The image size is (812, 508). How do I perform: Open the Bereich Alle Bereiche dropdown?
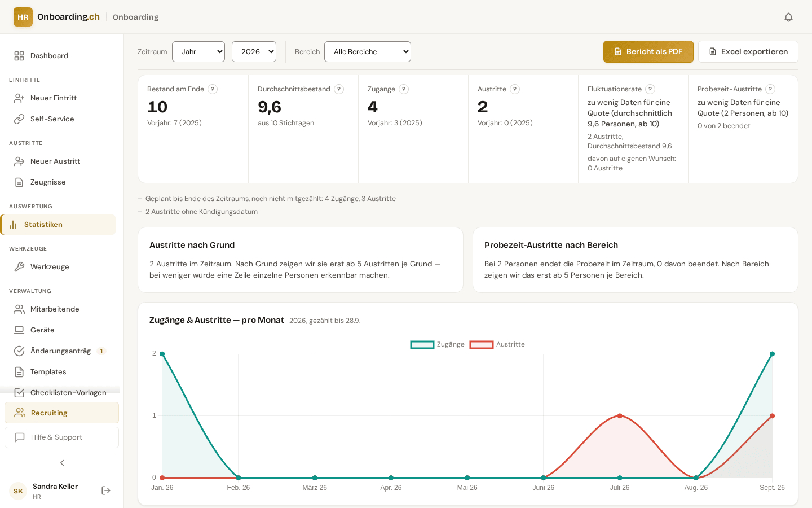click(368, 52)
